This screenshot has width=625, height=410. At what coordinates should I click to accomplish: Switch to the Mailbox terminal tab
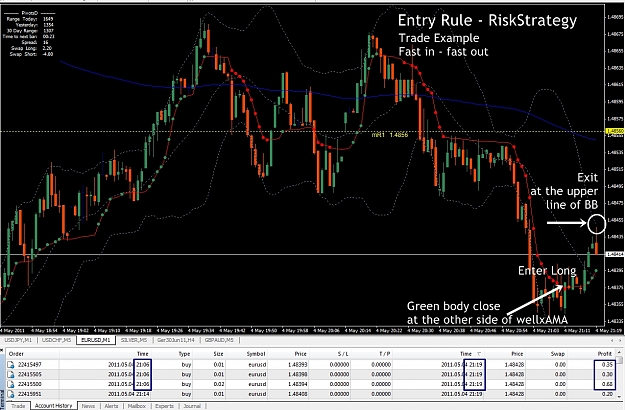pyautogui.click(x=137, y=406)
